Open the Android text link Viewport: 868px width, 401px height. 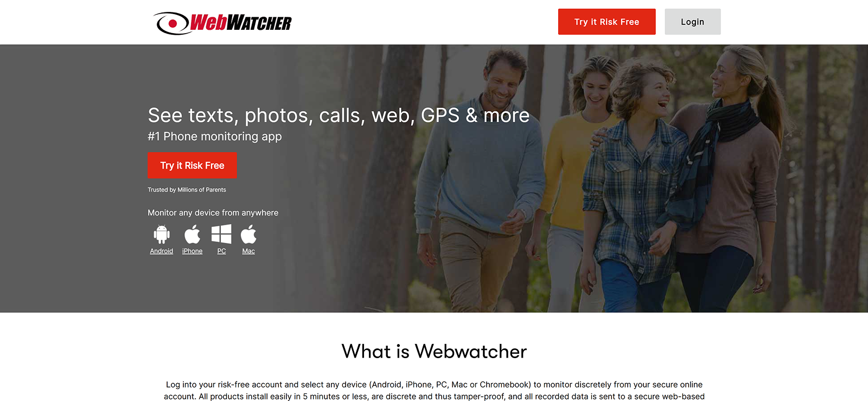(x=162, y=251)
